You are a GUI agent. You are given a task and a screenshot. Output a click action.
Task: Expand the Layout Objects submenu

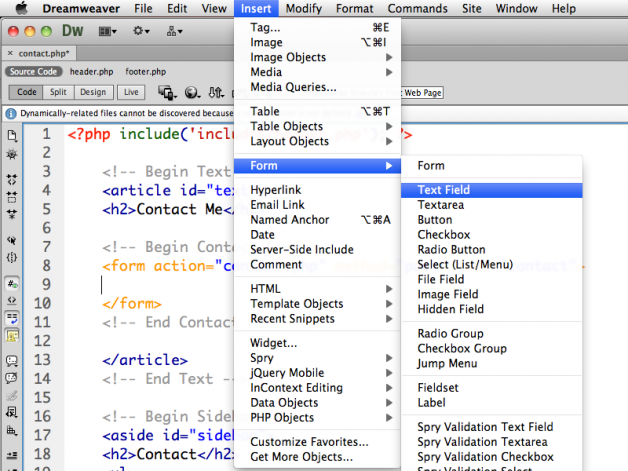pos(317,141)
